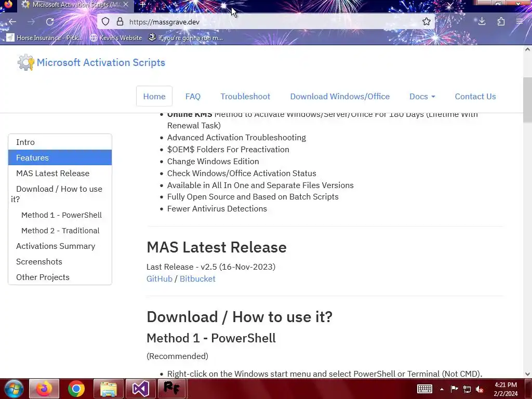Open Kevin's Website bookmark
The width and height of the screenshot is (532, 399).
click(116, 37)
